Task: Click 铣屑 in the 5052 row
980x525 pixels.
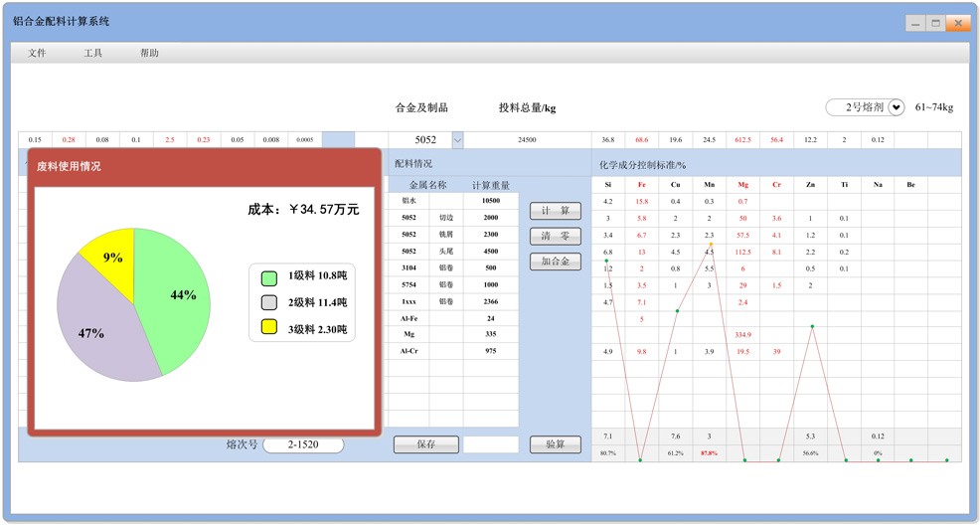Action: 445,235
